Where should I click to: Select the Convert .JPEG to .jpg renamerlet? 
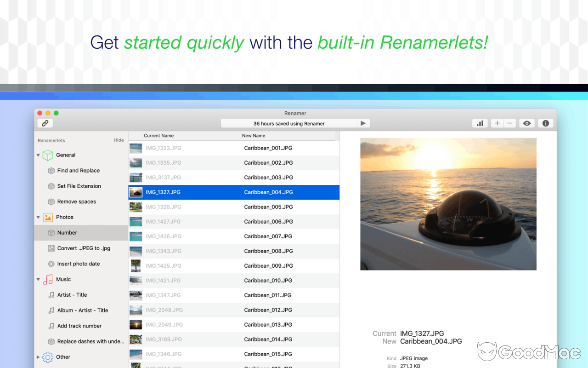pyautogui.click(x=84, y=248)
